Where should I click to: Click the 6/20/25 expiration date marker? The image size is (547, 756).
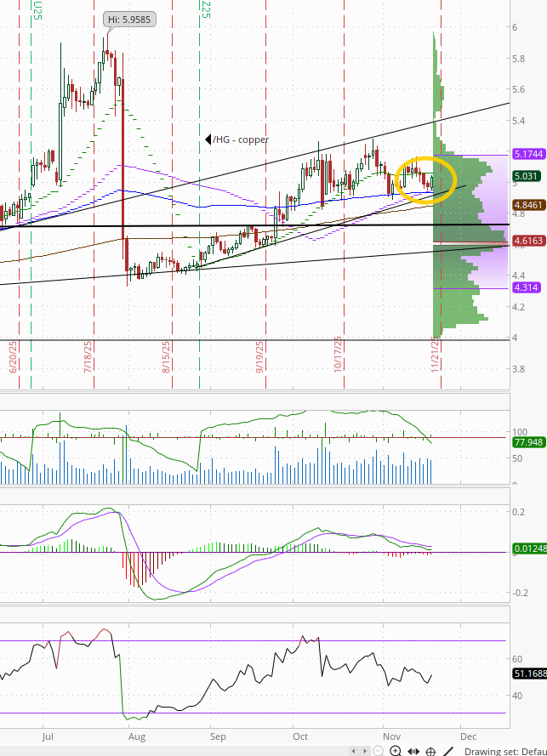tap(13, 357)
